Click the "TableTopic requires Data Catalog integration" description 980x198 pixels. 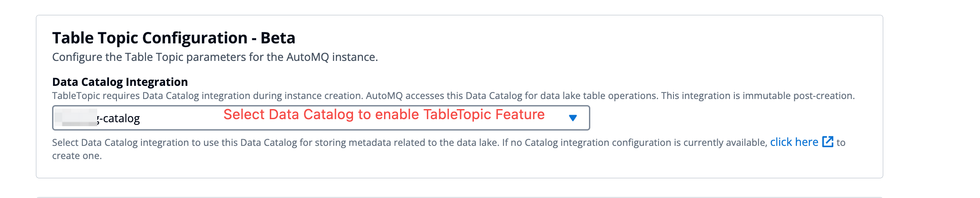[x=208, y=95]
